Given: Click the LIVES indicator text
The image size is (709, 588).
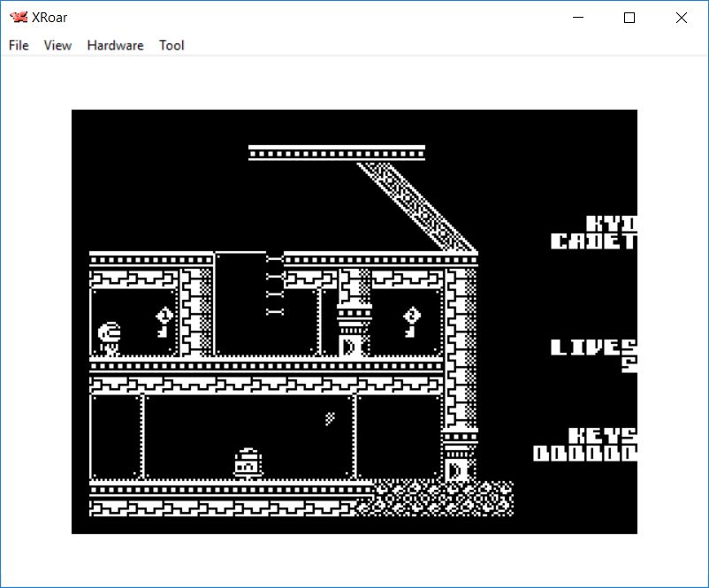Looking at the screenshot, I should (592, 347).
